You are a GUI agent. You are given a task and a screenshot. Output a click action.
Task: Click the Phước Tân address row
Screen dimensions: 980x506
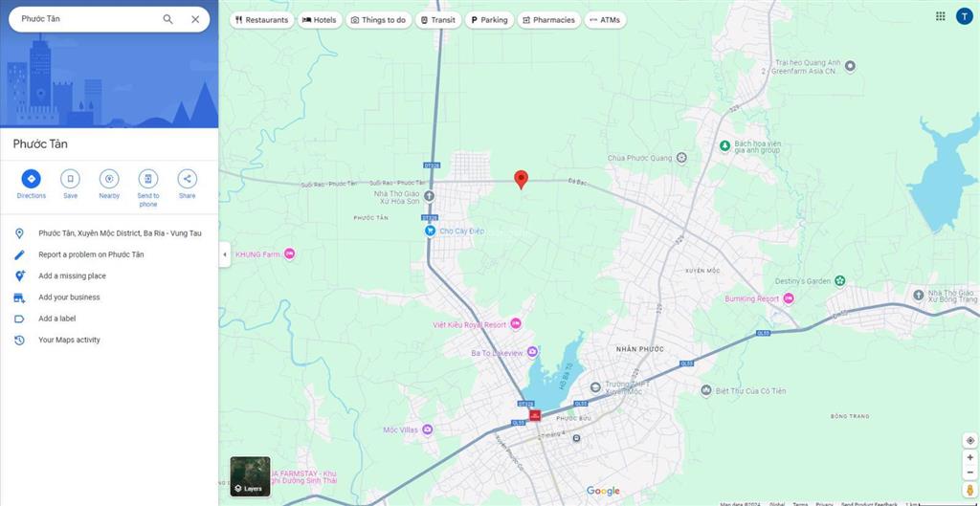(x=109, y=233)
